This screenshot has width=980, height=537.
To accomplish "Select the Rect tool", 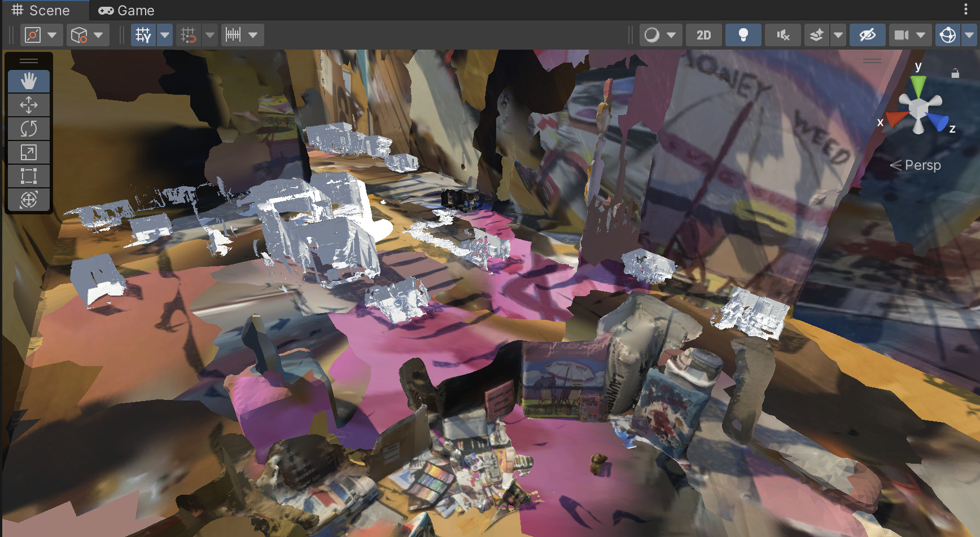I will click(29, 176).
